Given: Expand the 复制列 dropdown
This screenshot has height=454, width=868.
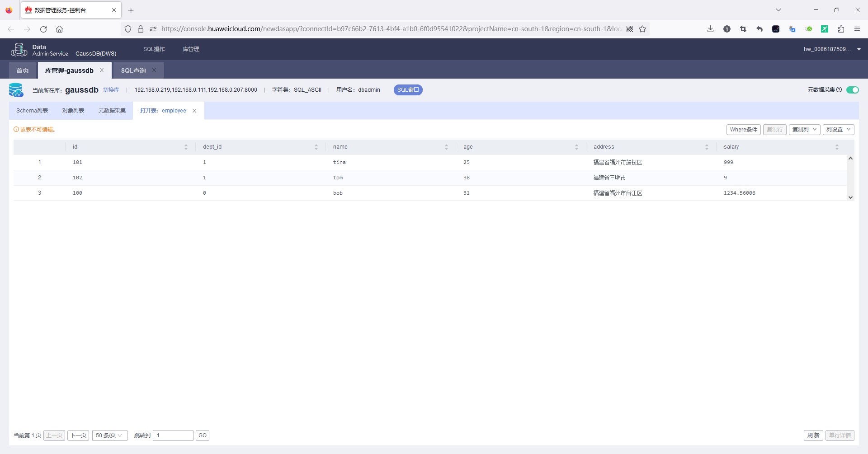Looking at the screenshot, I should point(805,130).
